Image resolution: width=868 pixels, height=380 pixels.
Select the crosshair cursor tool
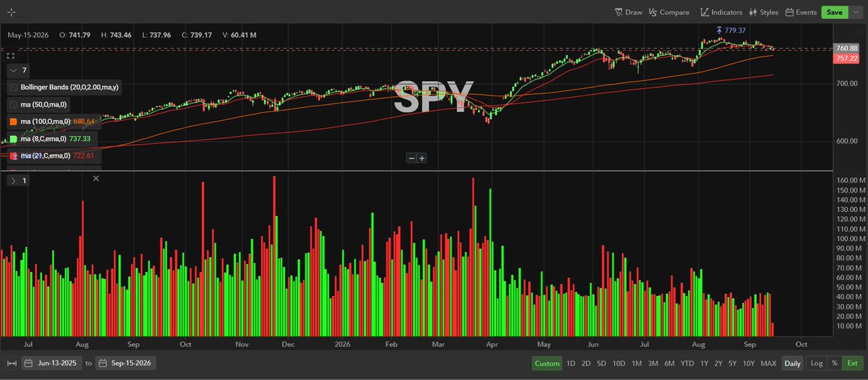click(x=12, y=12)
